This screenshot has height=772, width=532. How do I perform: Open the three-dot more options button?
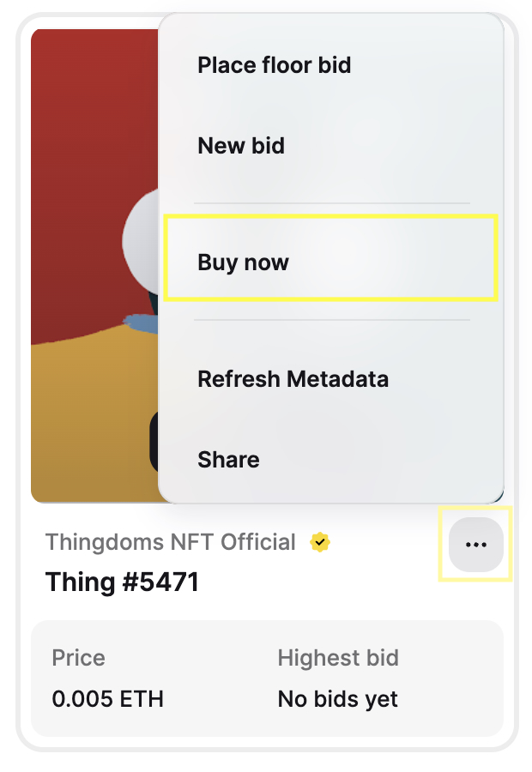point(476,544)
